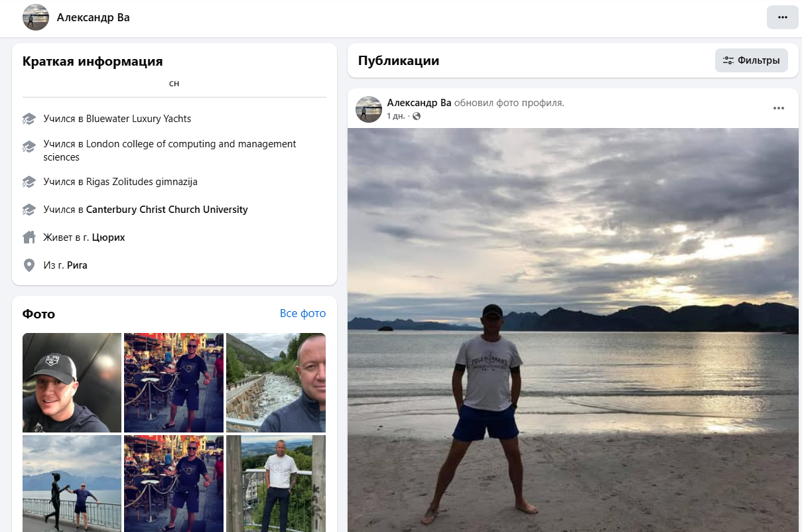Open Canterbury Christ Church University link
The width and height of the screenshot is (802, 532).
[x=167, y=210]
